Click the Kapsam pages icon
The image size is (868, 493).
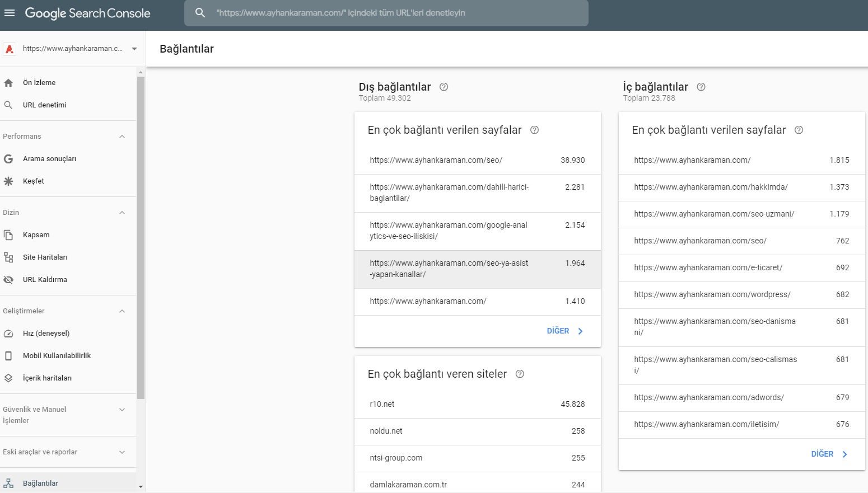(x=8, y=235)
